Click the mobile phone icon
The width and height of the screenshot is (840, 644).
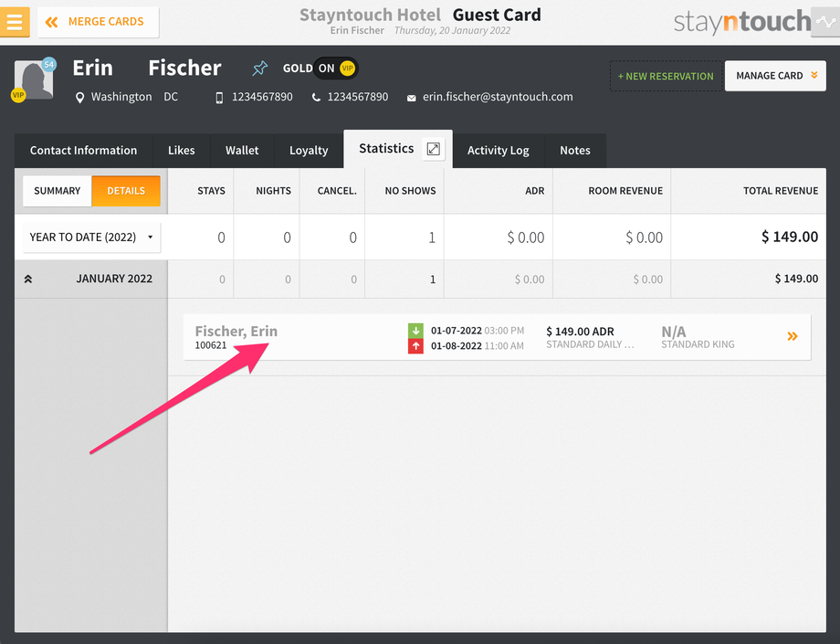click(219, 98)
